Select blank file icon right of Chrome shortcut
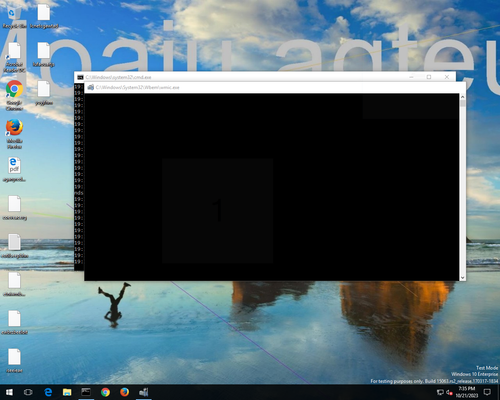 44,93
